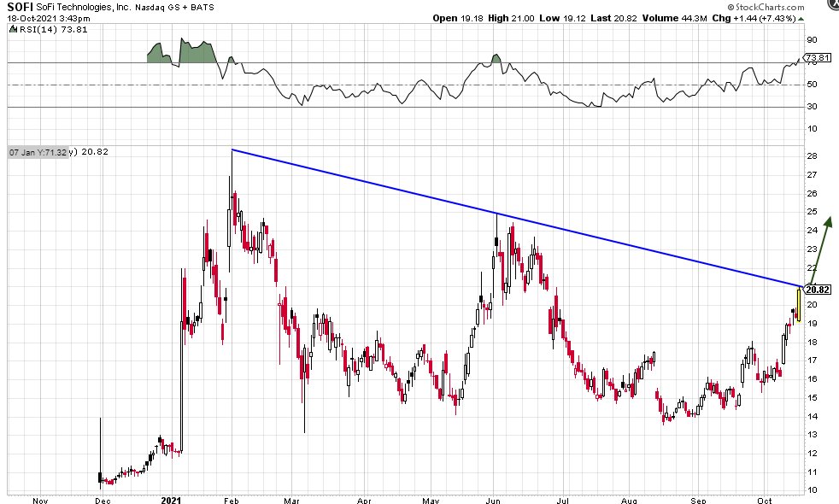Click the Jun label on date axis
Viewport: 839px width, 504px height.
(493, 501)
